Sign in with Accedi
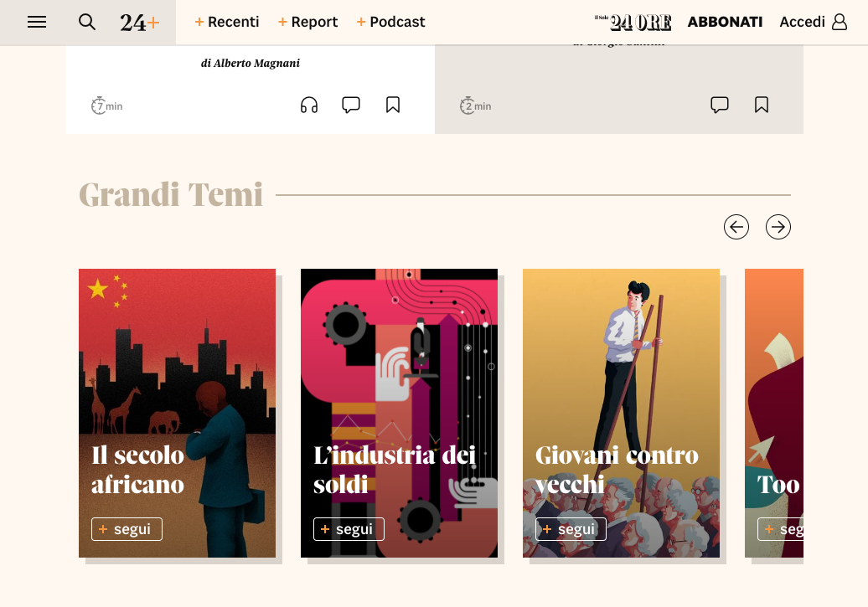Image resolution: width=868 pixels, height=607 pixels. click(x=813, y=23)
